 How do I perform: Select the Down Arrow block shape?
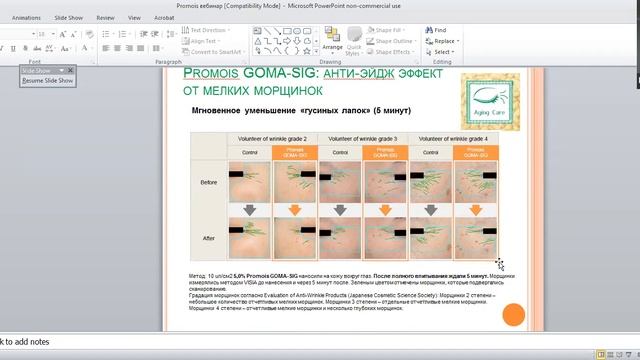[x=297, y=41]
